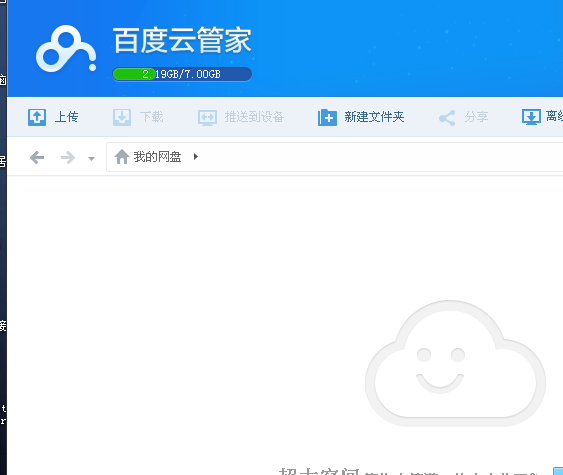563x475 pixels.
Task: Go forward with the right arrow
Action: click(68, 157)
